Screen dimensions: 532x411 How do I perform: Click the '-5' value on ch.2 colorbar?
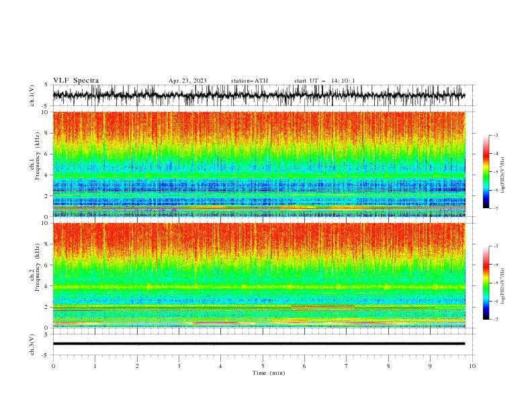click(x=495, y=283)
